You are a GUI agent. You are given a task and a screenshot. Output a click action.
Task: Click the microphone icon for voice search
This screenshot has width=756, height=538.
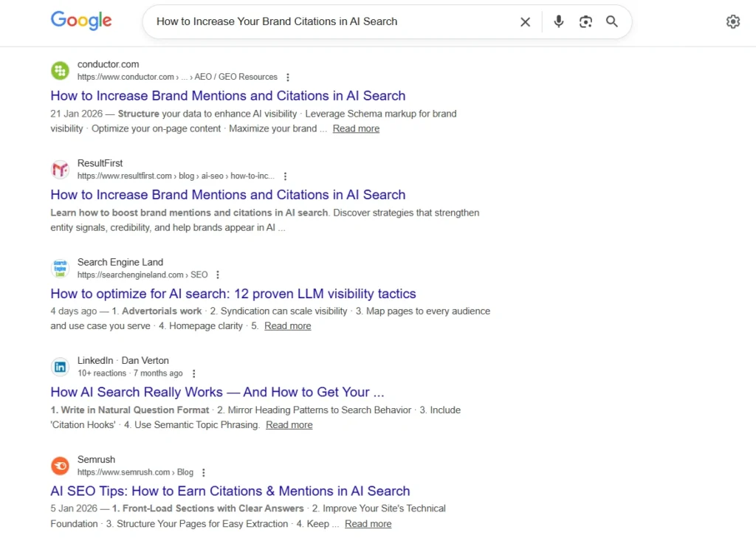click(x=559, y=21)
